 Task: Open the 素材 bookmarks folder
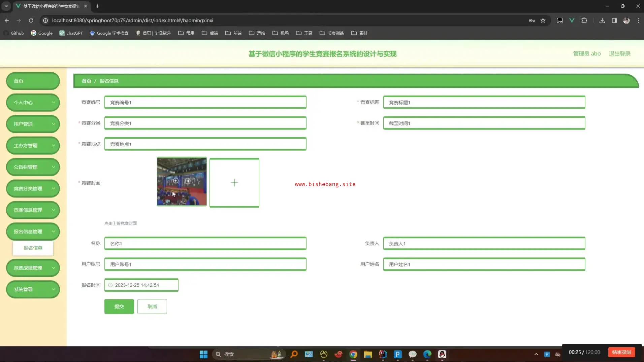359,33
